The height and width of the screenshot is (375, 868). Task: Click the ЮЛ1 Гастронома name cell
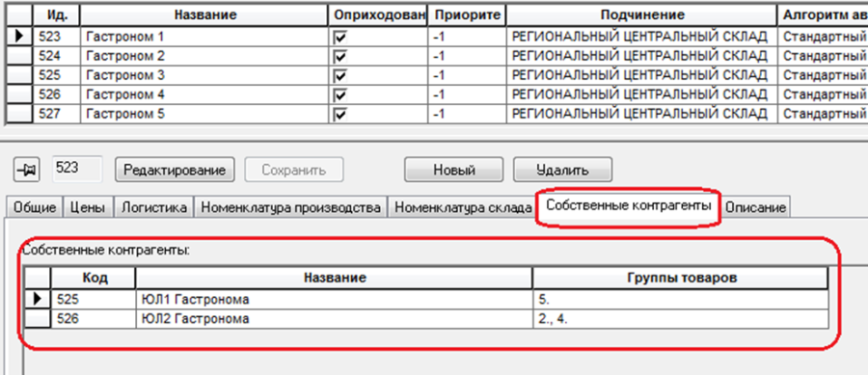tap(335, 299)
